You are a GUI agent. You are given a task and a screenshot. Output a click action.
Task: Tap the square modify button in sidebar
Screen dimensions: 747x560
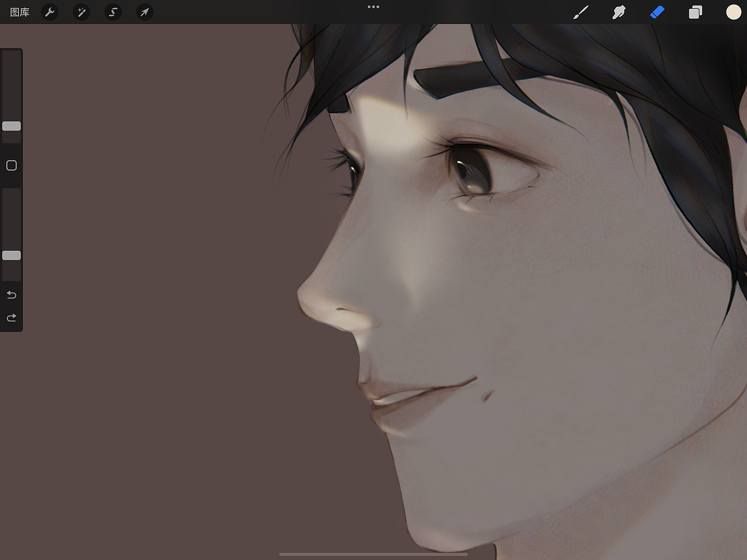[x=12, y=166]
